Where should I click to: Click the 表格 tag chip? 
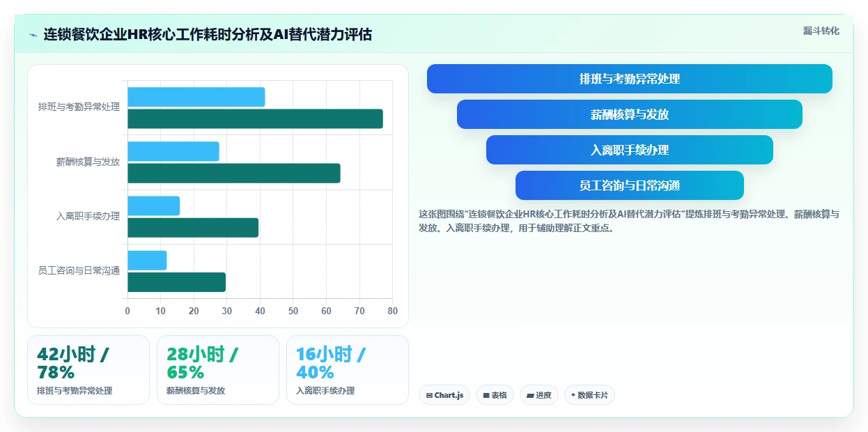495,395
